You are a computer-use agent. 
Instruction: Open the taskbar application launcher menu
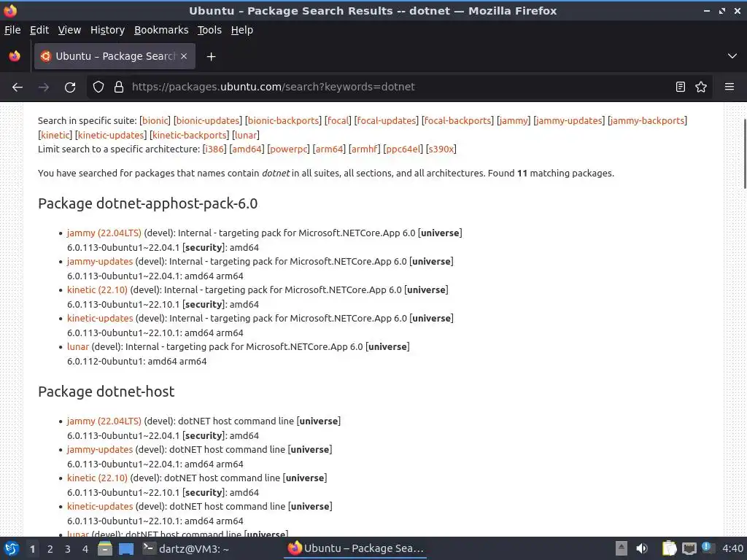coord(12,548)
